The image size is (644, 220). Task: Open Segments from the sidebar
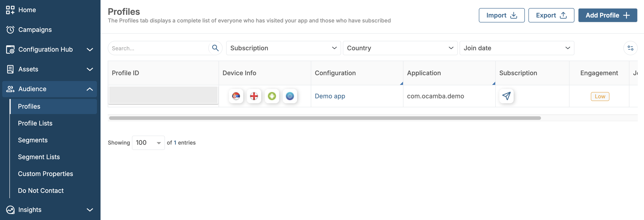pyautogui.click(x=33, y=140)
